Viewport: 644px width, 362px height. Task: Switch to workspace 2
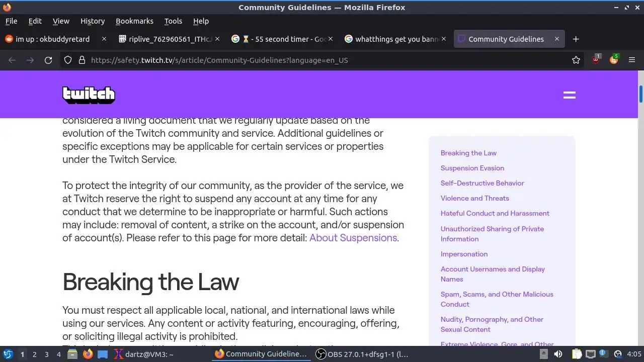34,354
